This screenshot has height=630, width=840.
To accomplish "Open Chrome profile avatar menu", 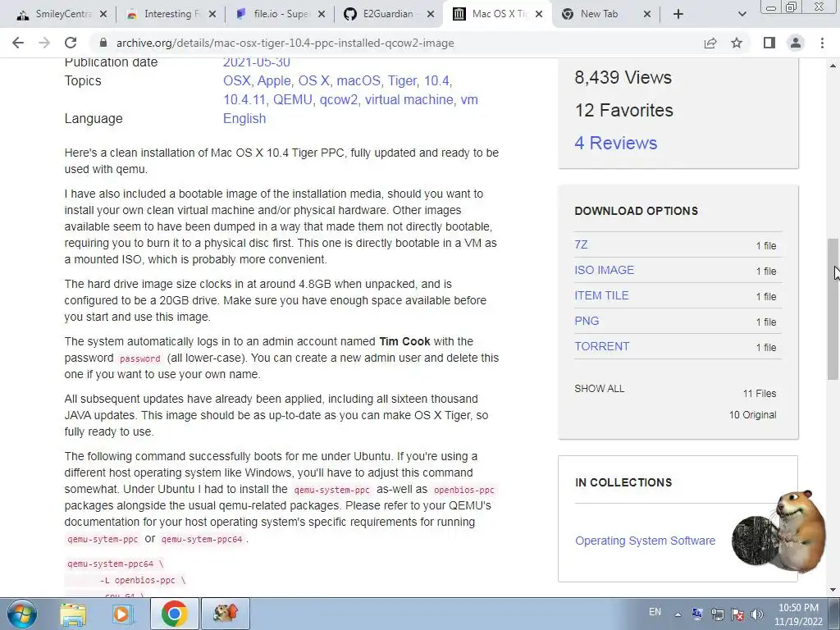I will pyautogui.click(x=796, y=43).
